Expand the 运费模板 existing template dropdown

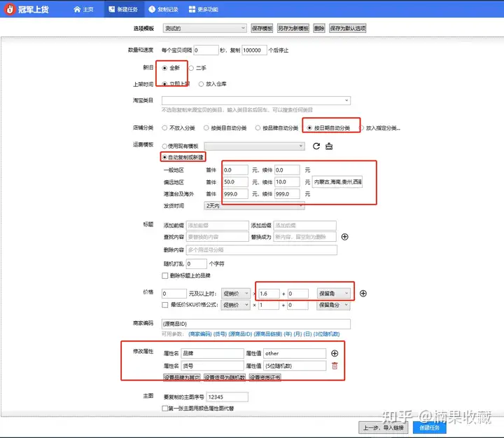coord(254,146)
